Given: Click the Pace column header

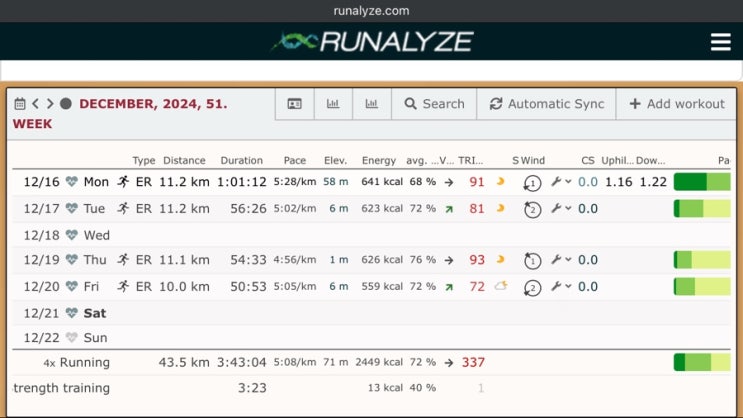Looking at the screenshot, I should pos(295,160).
